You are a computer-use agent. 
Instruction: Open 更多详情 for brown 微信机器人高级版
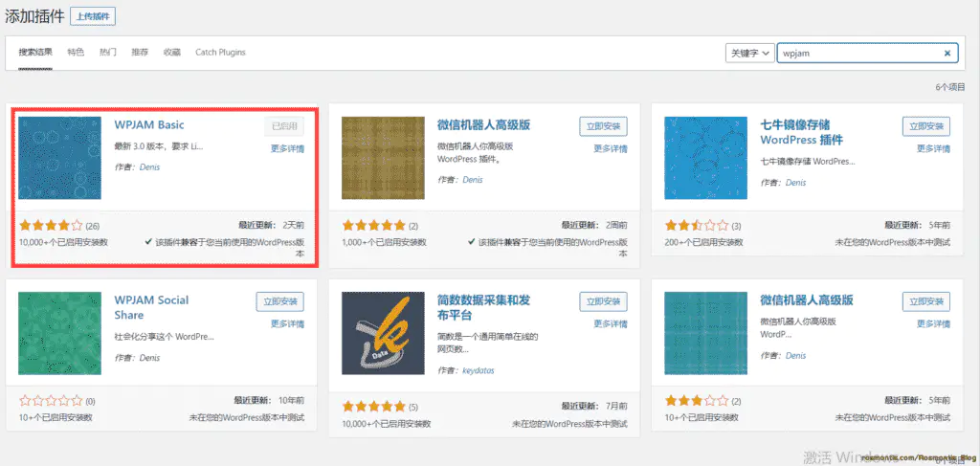[611, 148]
